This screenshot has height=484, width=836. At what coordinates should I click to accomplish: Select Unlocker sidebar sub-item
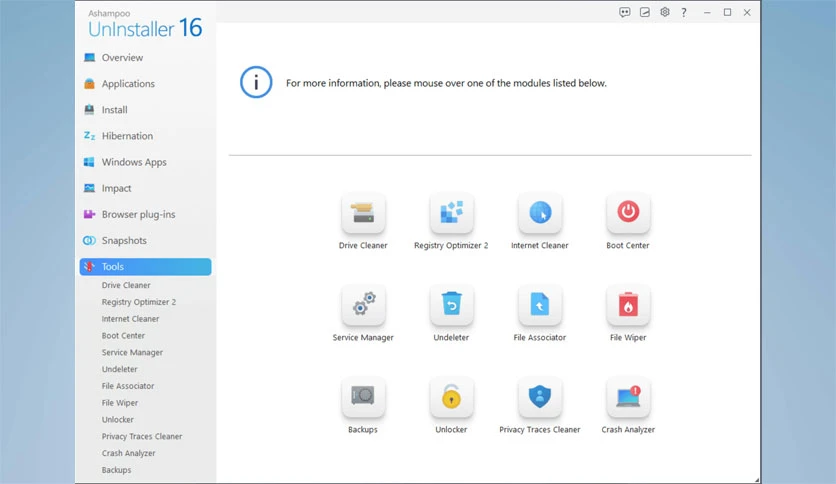click(x=118, y=420)
